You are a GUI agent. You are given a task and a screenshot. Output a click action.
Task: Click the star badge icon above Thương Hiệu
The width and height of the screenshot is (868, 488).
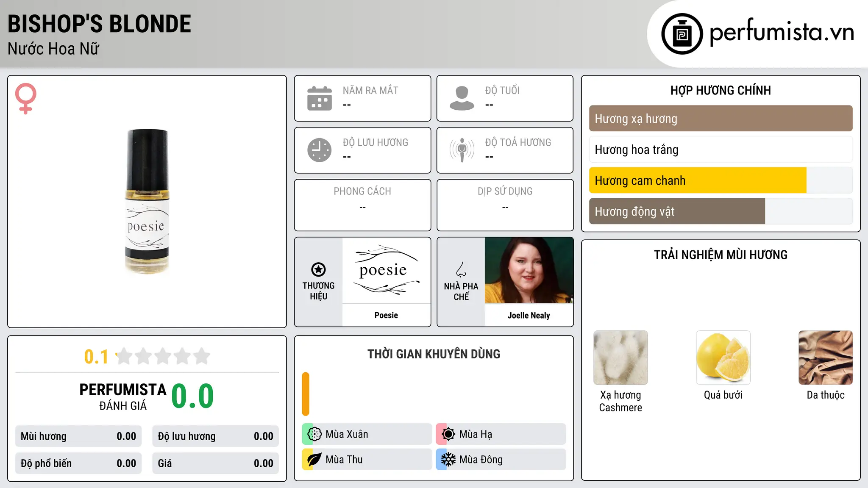click(x=318, y=269)
